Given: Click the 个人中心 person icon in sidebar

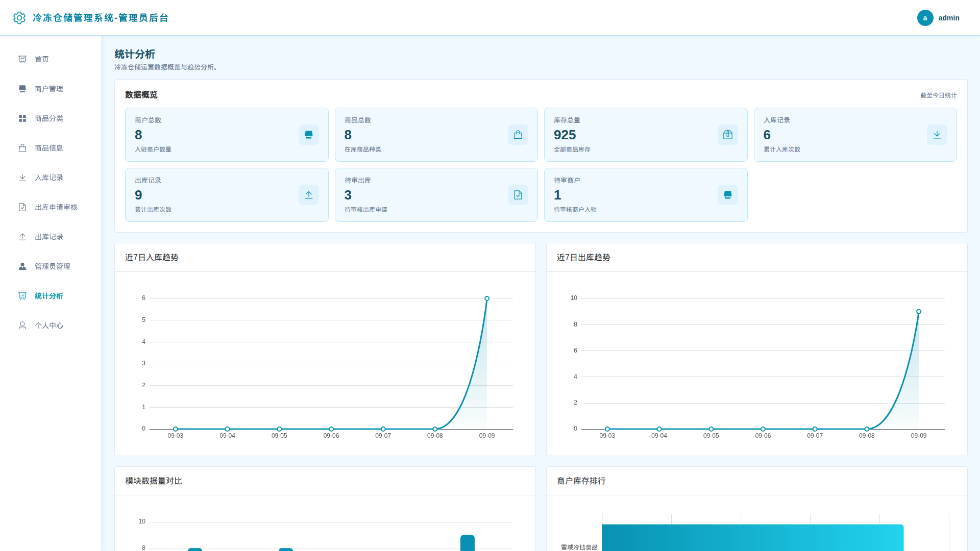Looking at the screenshot, I should click(x=22, y=325).
